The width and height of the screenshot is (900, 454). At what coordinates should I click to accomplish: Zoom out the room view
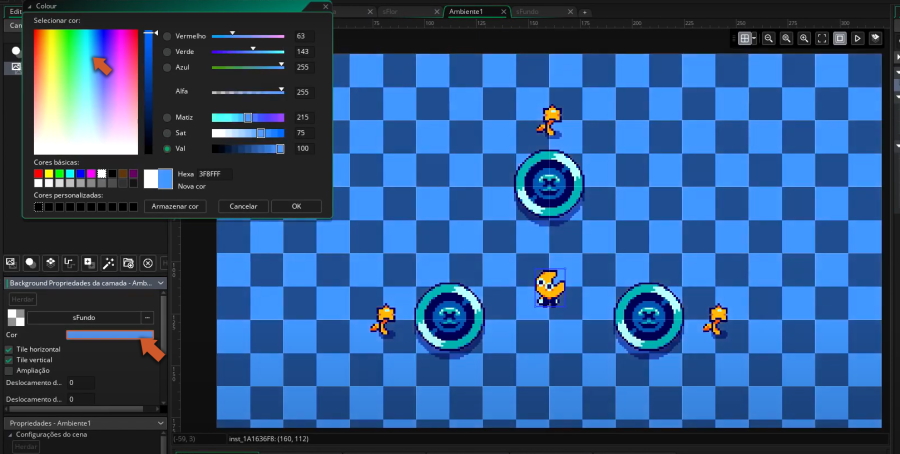tap(769, 38)
